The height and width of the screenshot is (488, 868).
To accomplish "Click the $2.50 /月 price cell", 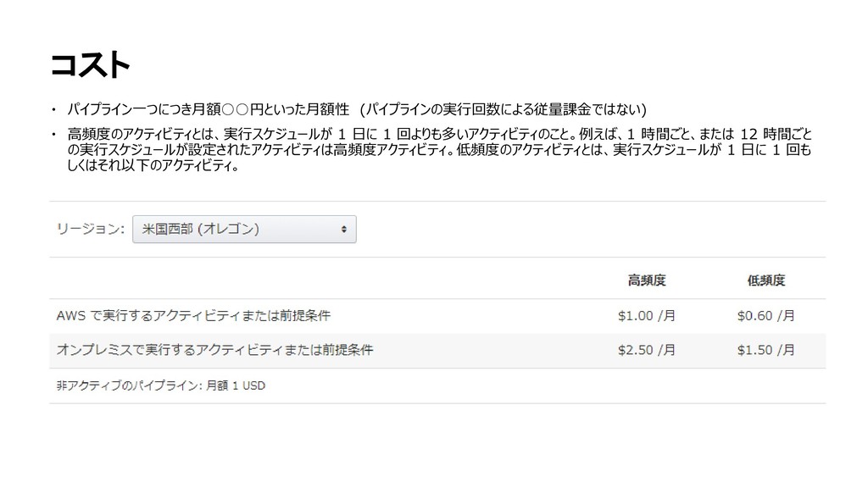I will click(647, 350).
